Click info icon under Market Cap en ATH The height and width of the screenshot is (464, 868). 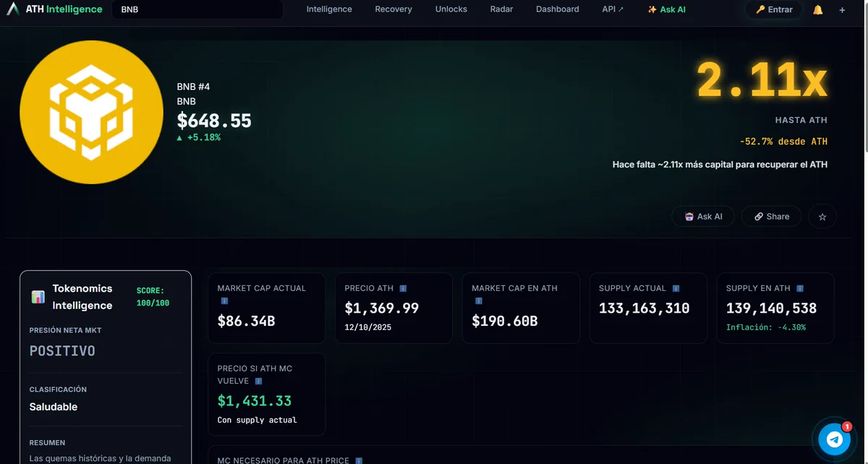pyautogui.click(x=477, y=300)
